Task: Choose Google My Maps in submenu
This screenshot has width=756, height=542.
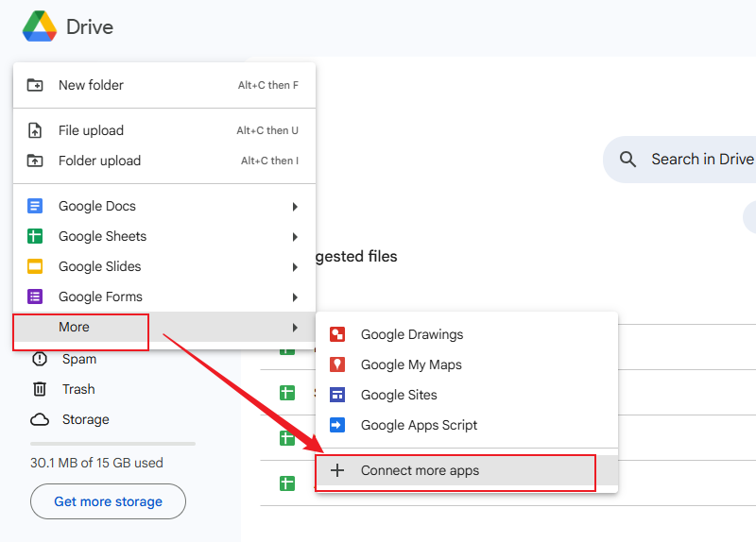Action: click(x=467, y=364)
